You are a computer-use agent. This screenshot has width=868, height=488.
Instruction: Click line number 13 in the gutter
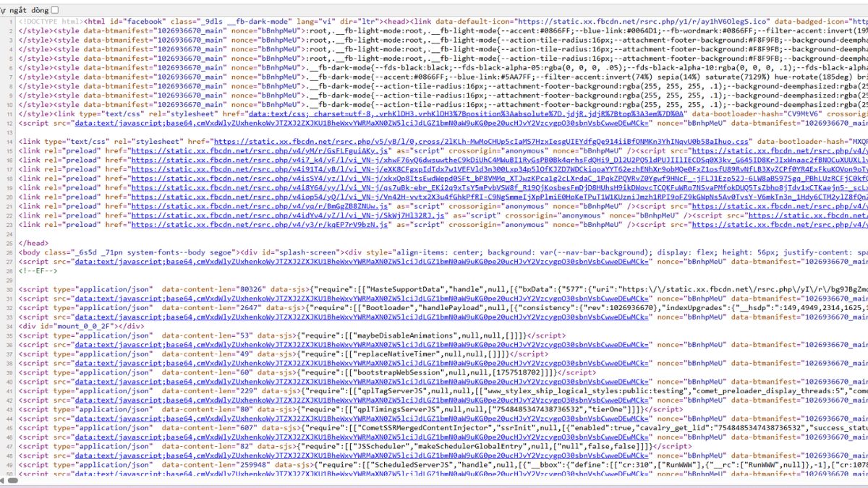click(x=8, y=132)
